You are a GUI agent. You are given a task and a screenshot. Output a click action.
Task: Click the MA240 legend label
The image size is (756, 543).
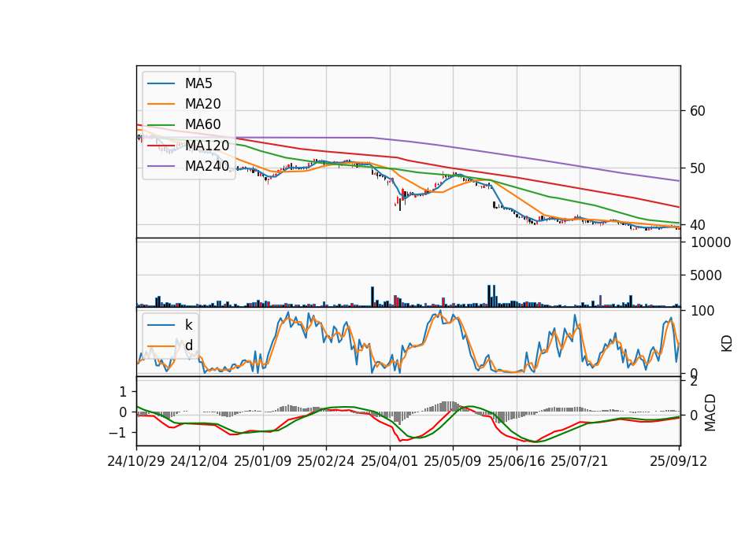(207, 166)
